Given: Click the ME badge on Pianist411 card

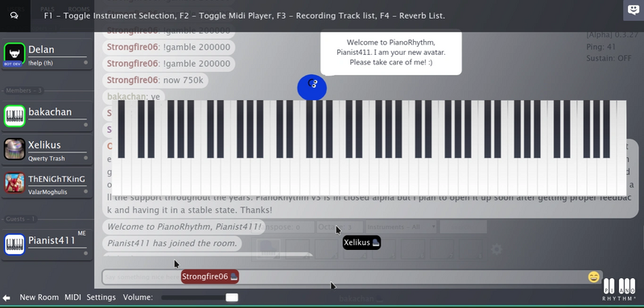Looking at the screenshot, I should click(82, 233).
